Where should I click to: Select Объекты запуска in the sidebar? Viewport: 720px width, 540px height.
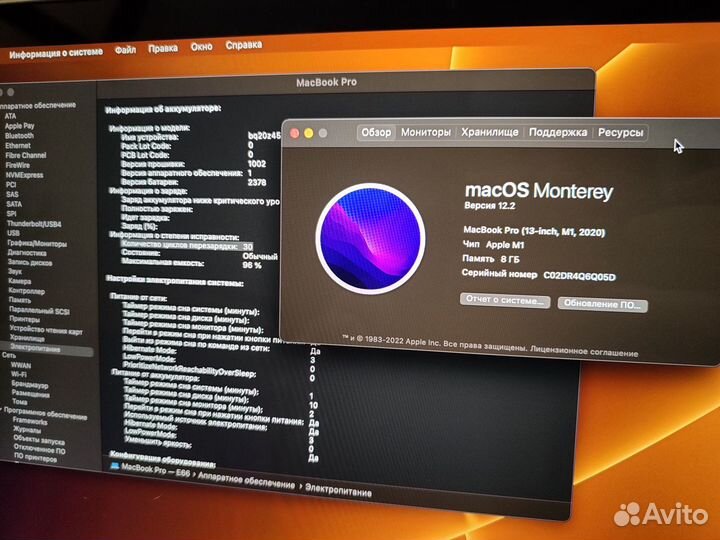(39, 440)
